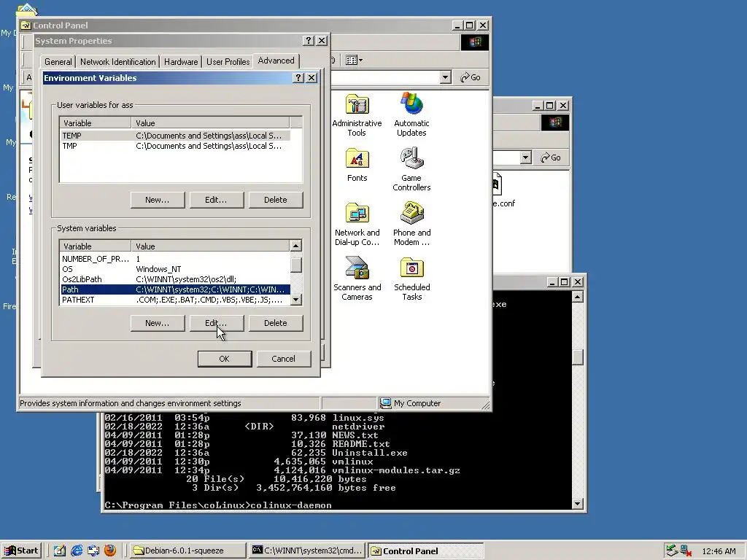Click the Go button in Control Panel
Screen dimensions: 747x560
click(471, 77)
